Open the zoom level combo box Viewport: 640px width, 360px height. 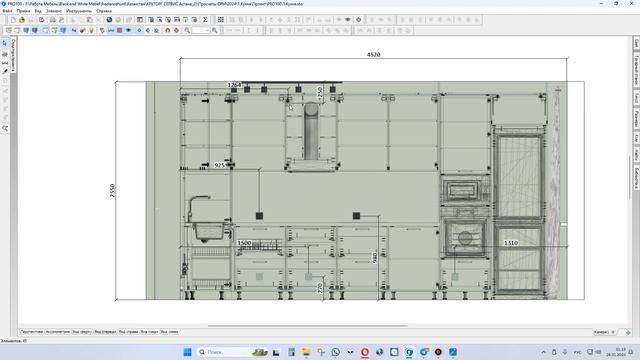click(x=201, y=30)
